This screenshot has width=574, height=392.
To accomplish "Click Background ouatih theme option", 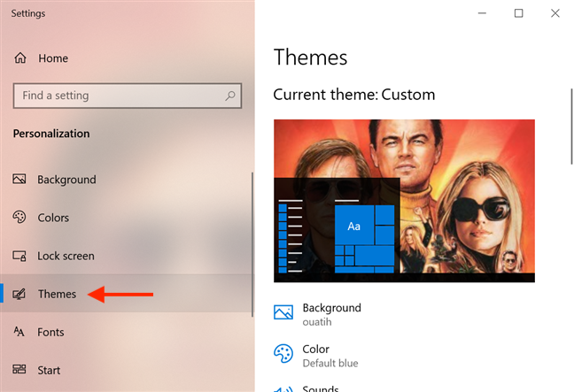I will click(x=318, y=314).
